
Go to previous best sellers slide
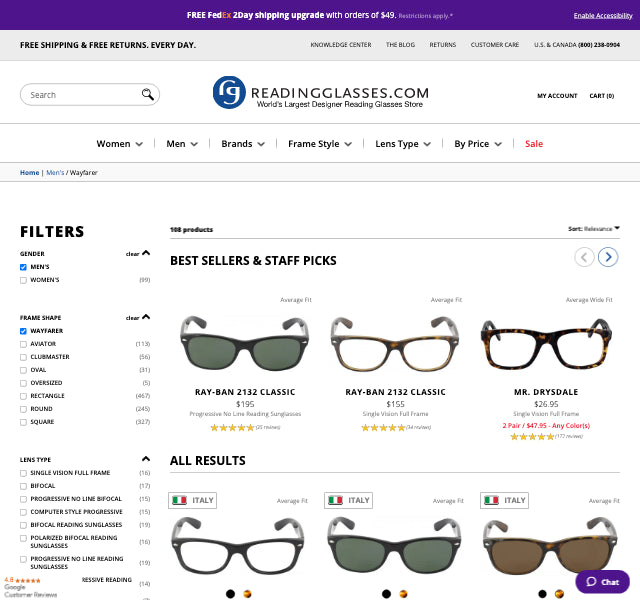(x=584, y=257)
